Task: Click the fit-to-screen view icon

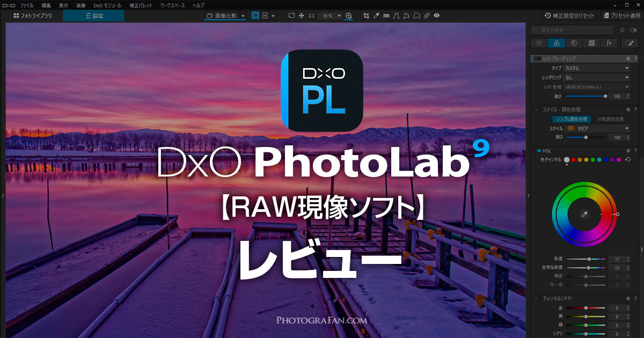Action: coord(291,16)
